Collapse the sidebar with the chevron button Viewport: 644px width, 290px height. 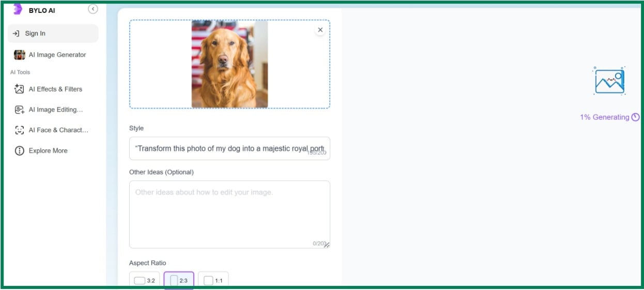(x=93, y=9)
